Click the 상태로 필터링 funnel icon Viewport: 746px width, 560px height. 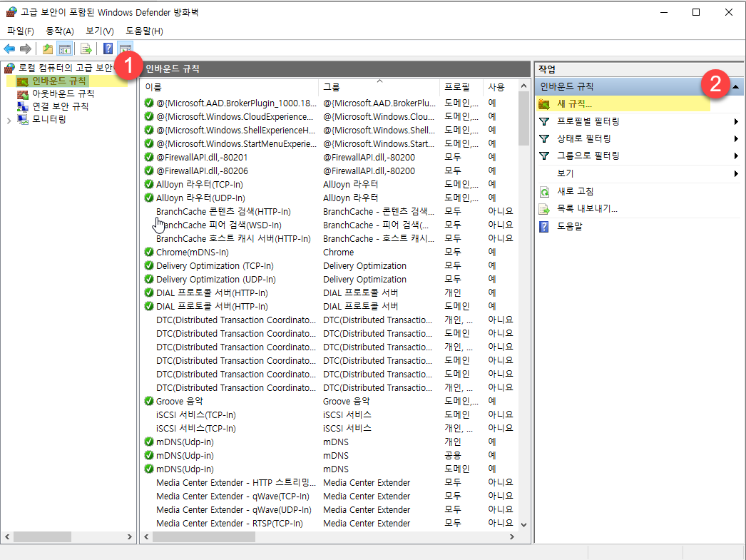click(544, 139)
